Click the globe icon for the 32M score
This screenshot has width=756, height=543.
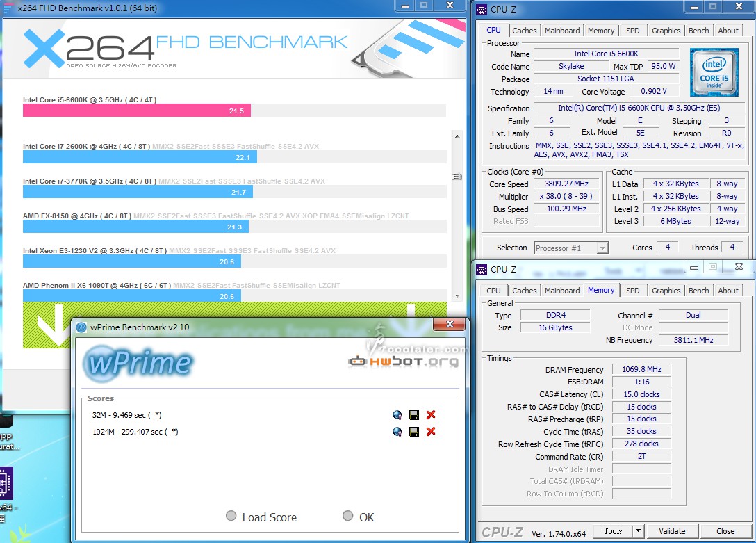click(x=397, y=415)
